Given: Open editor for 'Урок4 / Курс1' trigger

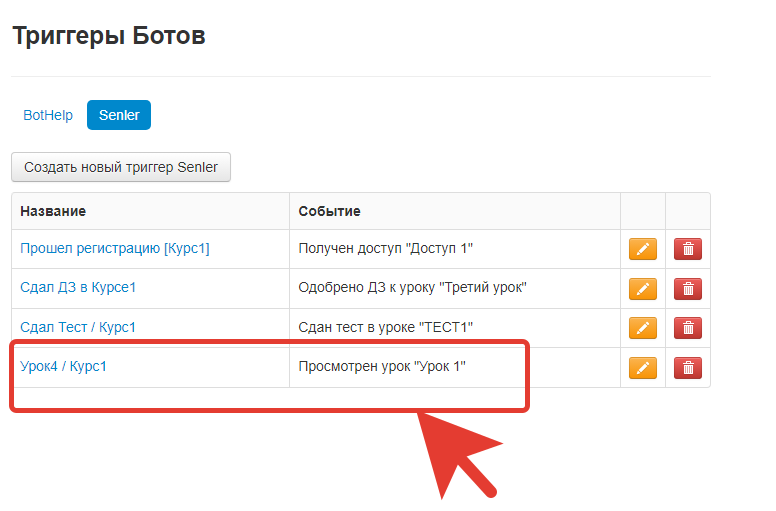Looking at the screenshot, I should pos(642,368).
